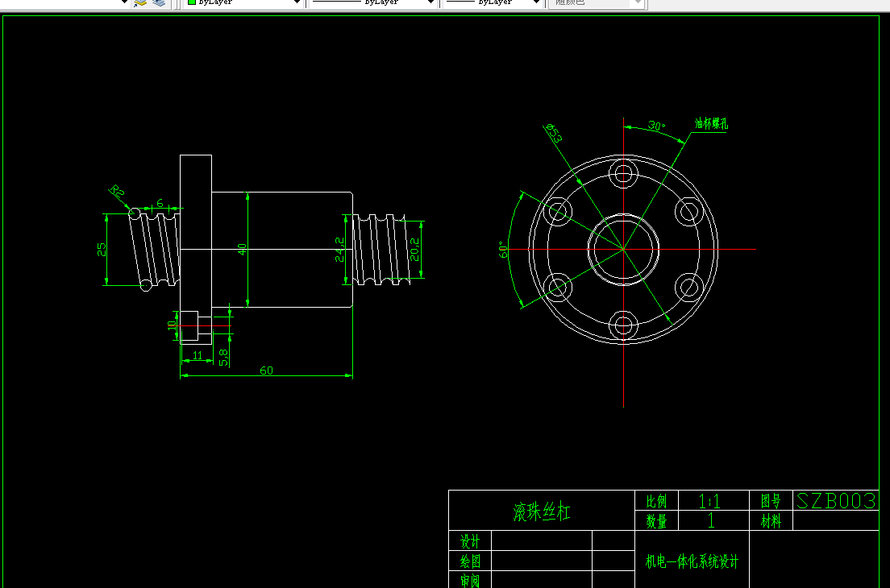890x588 pixels.
Task: Select the R2 radius label
Action: pyautogui.click(x=116, y=191)
